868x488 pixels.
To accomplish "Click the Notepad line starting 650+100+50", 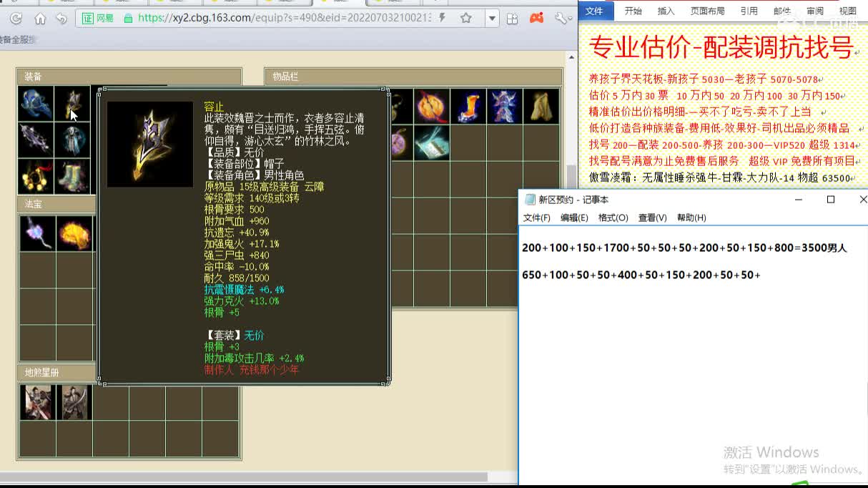I will click(641, 275).
